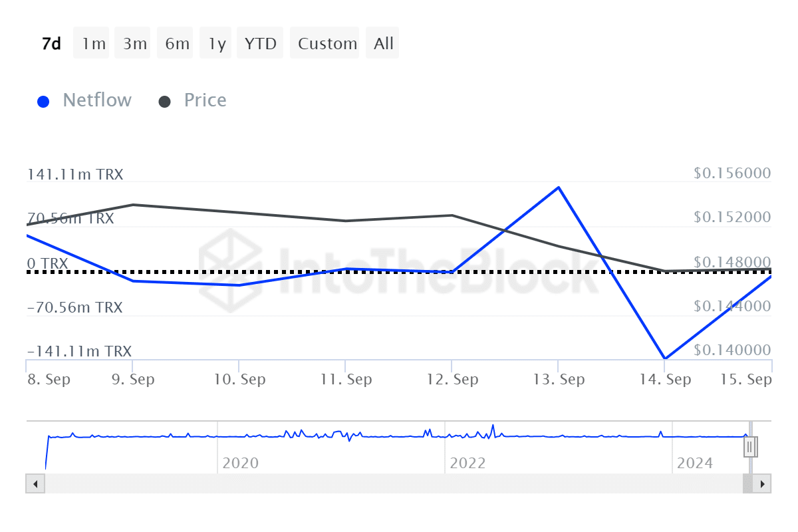Select the 7d time range
Image resolution: width=798 pixels, height=532 pixels.
[x=51, y=43]
